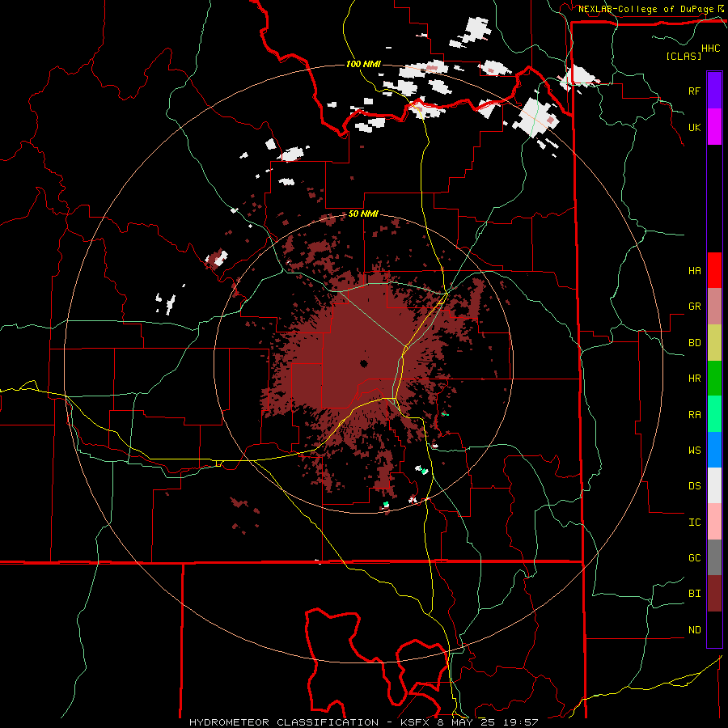Click the 'RF' legend label
The image size is (728, 728).
tap(694, 91)
